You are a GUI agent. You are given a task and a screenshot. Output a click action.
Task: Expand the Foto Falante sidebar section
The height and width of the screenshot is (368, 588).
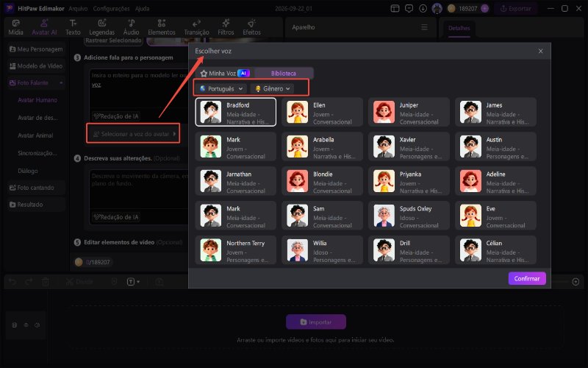(x=36, y=82)
